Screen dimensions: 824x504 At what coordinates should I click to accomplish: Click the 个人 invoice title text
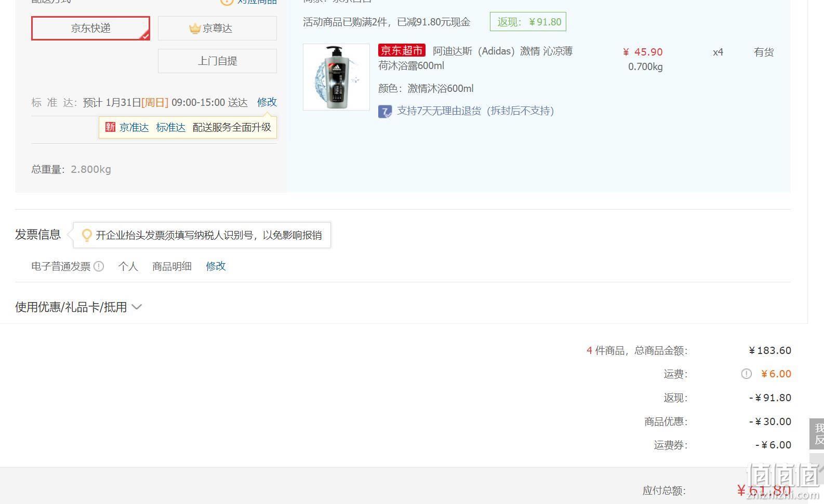pos(128,266)
